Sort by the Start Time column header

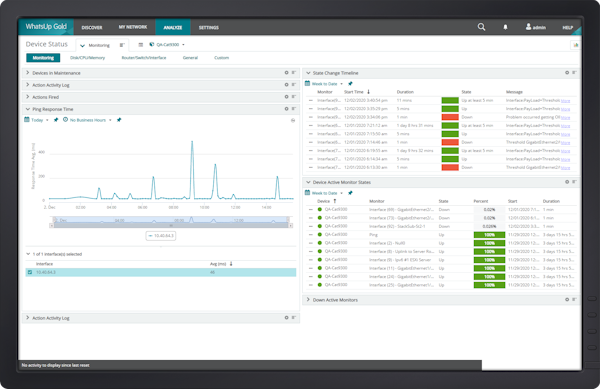tap(354, 92)
